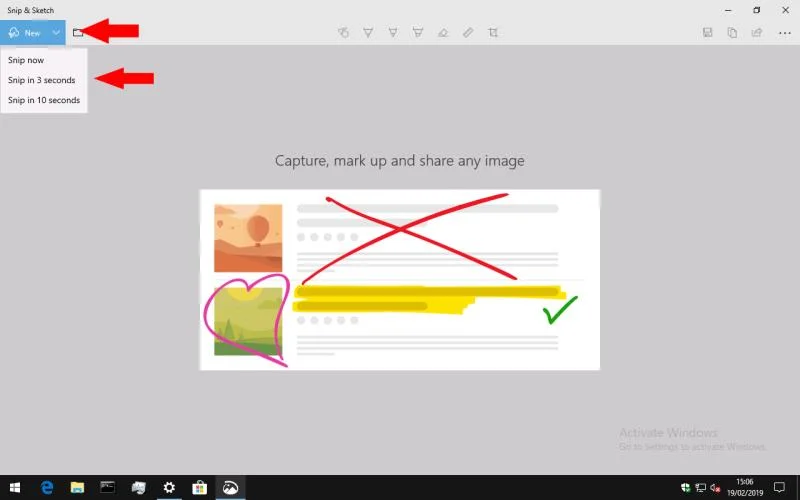
Task: Select the Ruler tool
Action: point(468,33)
